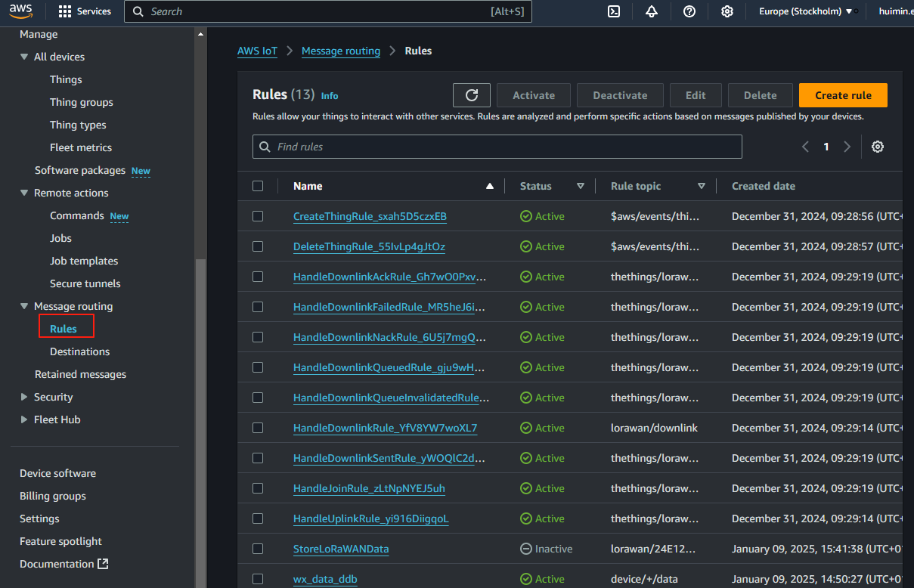Collapse the All devices section

pos(24,57)
